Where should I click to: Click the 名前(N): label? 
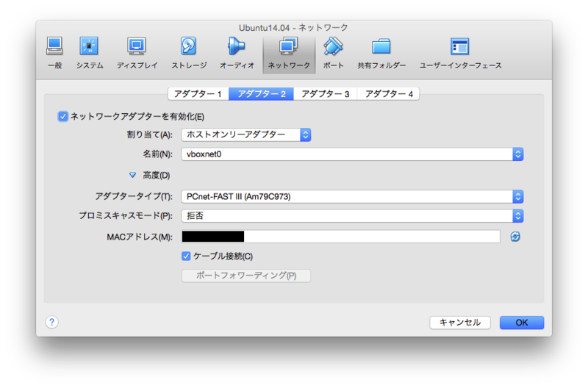pyautogui.click(x=157, y=154)
